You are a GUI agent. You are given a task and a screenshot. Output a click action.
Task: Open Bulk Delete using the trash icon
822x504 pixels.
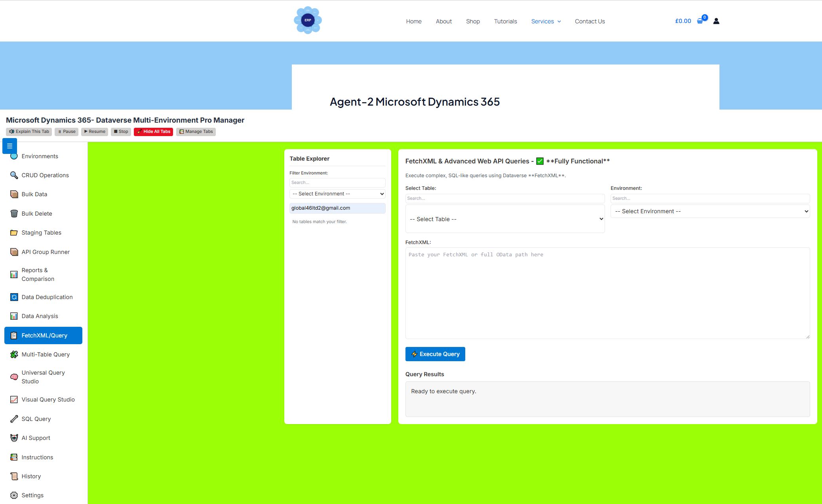click(x=14, y=213)
